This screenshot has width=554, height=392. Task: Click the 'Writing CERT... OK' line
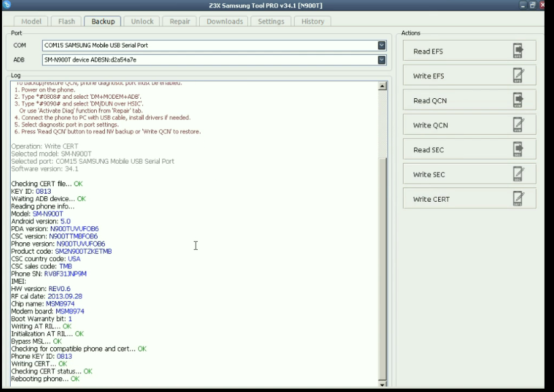(x=39, y=364)
